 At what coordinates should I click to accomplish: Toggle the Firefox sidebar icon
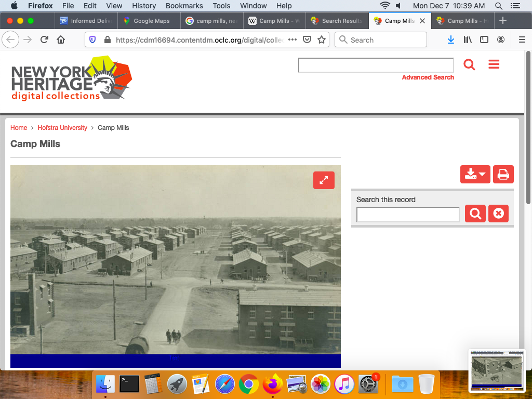pos(484,40)
